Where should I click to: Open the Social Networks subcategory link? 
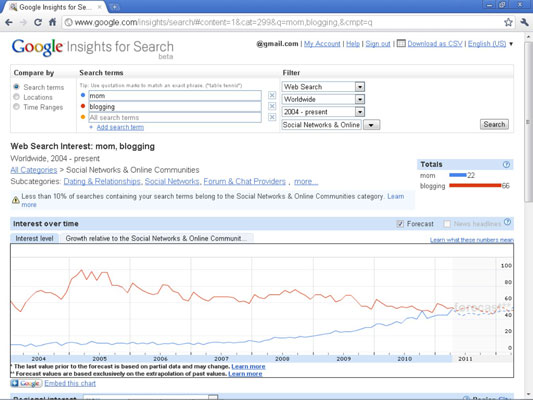coord(172,181)
